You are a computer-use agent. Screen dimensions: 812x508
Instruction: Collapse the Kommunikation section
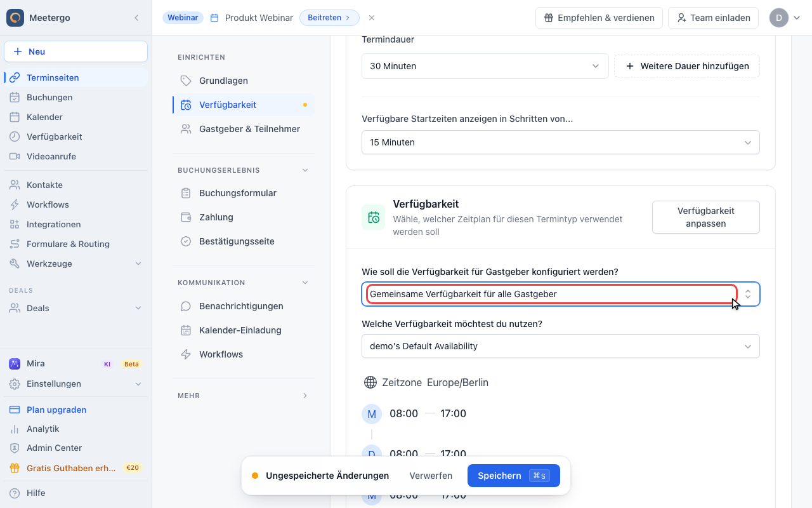305,283
